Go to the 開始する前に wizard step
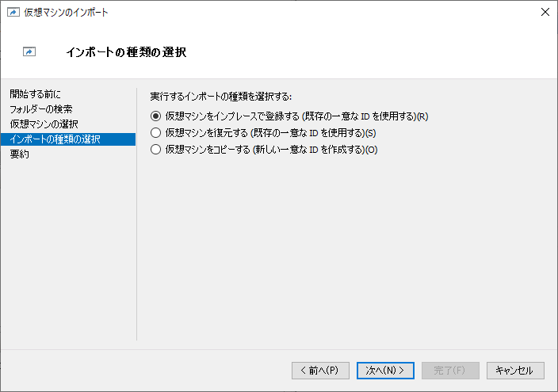The image size is (558, 392). [35, 94]
